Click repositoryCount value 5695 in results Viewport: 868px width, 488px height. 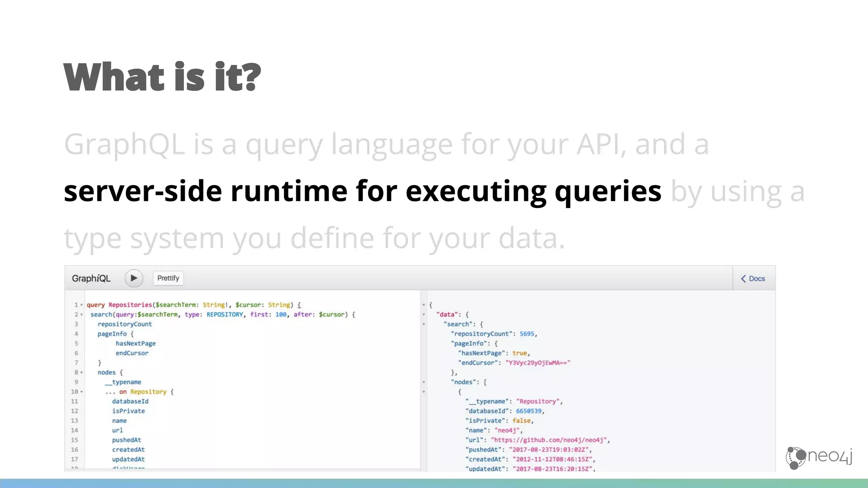527,334
